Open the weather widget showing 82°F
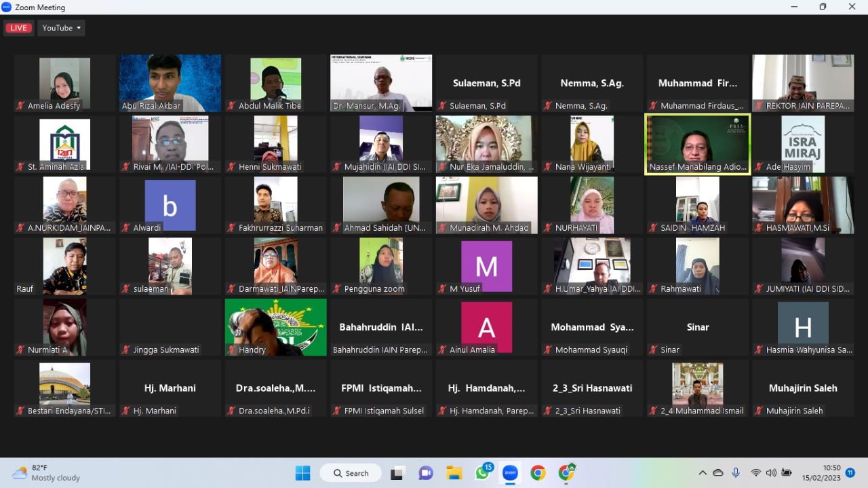Image resolution: width=868 pixels, height=488 pixels. coord(46,472)
